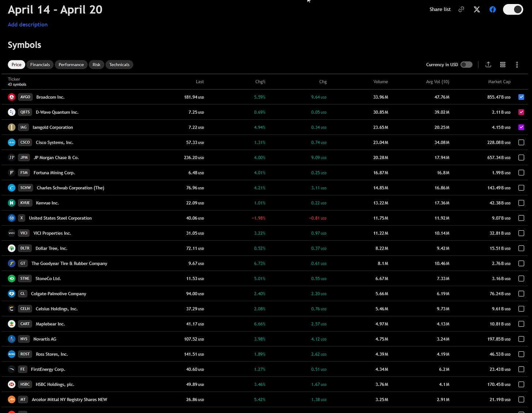The image size is (532, 413).
Task: Sort by the Chg% column header
Action: pos(260,82)
